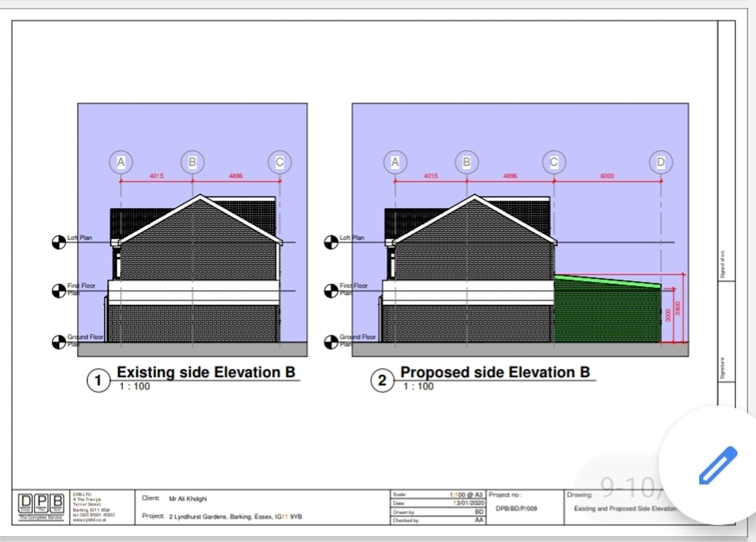
Task: Select the "Proposed side Elevation B" title
Action: click(x=495, y=372)
